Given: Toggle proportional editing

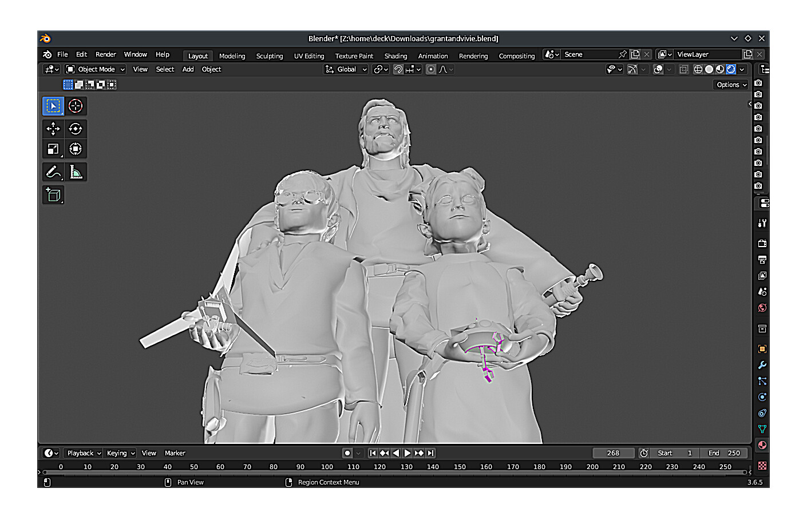Looking at the screenshot, I should (431, 69).
